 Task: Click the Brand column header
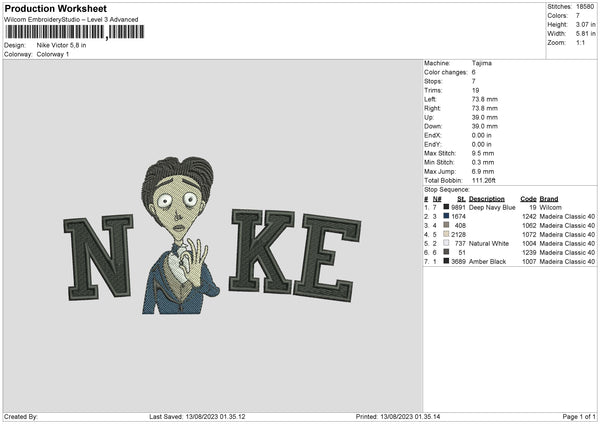[549, 199]
